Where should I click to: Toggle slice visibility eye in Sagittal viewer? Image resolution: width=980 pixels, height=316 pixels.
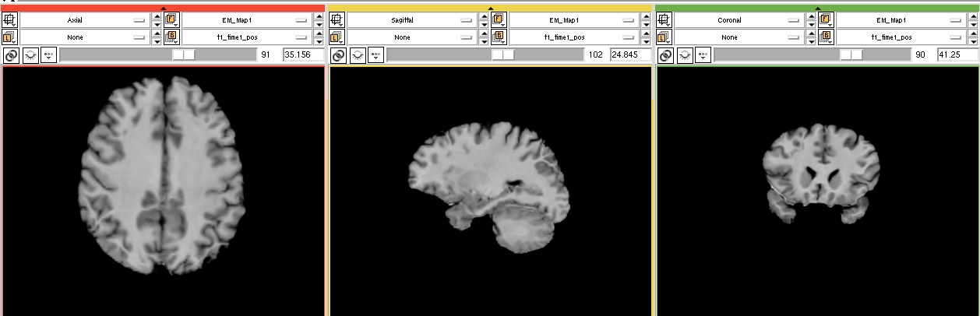click(357, 55)
